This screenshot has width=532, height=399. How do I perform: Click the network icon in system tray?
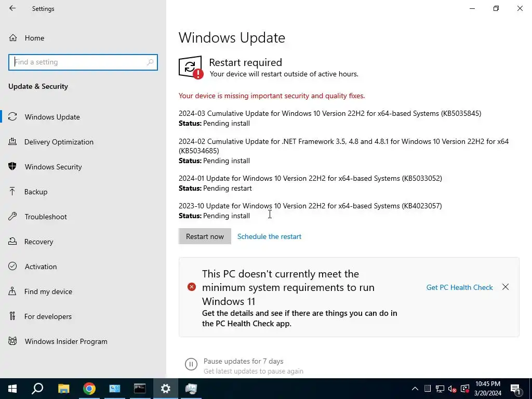[440, 389]
